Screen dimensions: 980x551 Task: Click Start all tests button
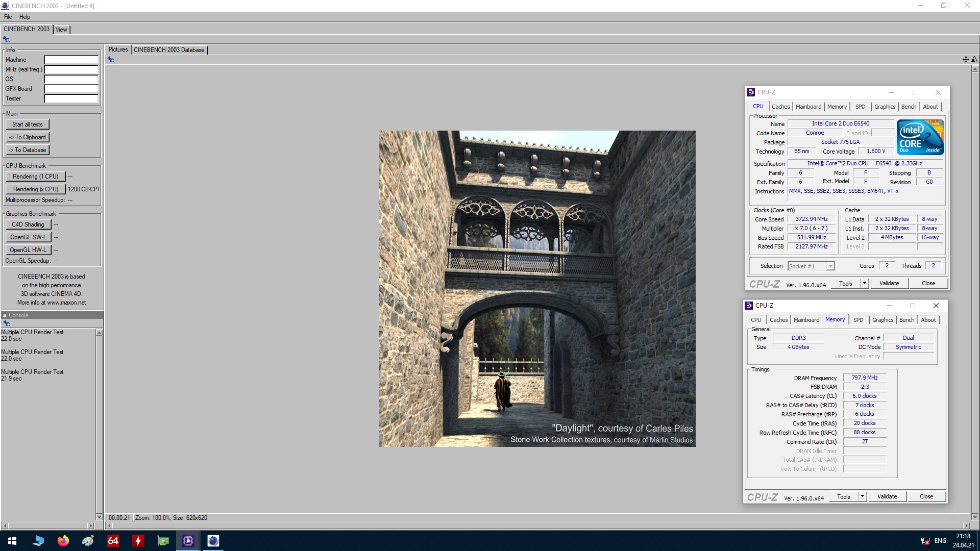tap(28, 124)
